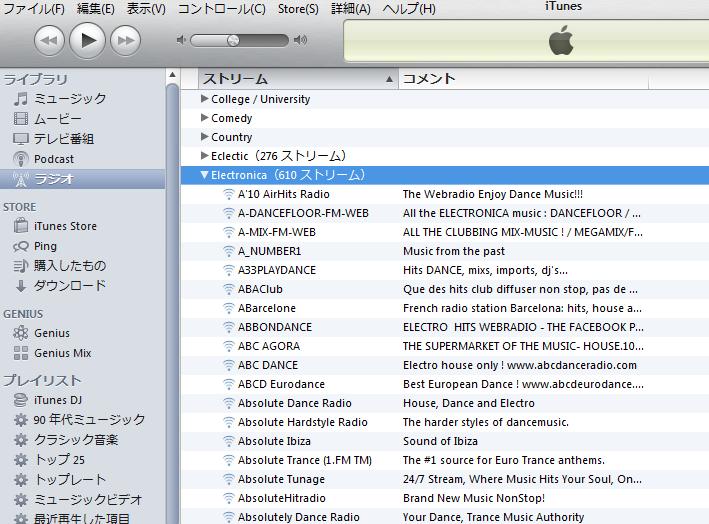Viewport: 709px width, 524px height.
Task: Open the Store(S) menu
Action: 298,9
